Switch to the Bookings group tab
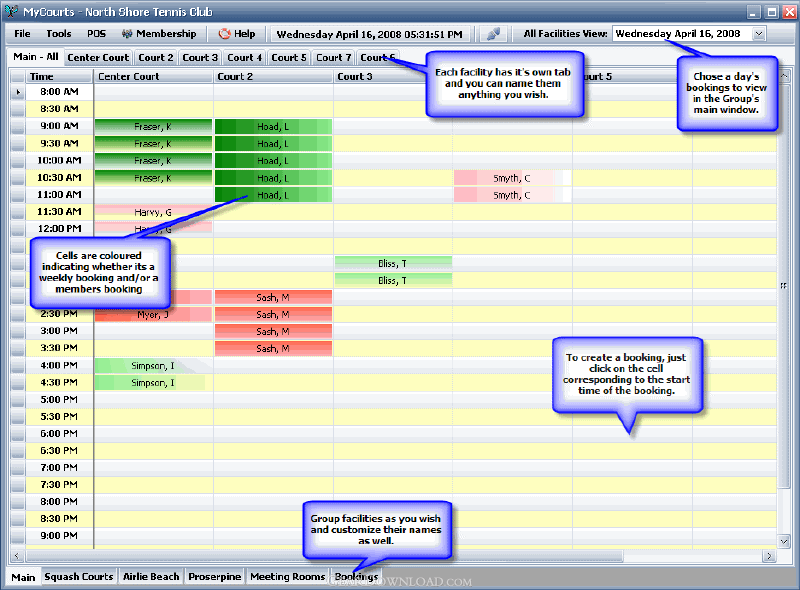Screen dimensions: 800x590 click(356, 576)
